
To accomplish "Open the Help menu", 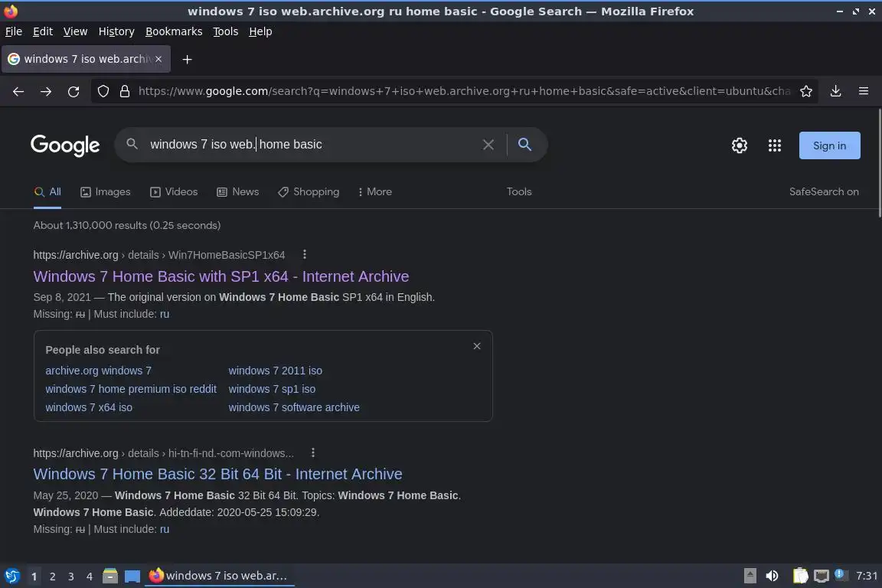I will coord(260,31).
